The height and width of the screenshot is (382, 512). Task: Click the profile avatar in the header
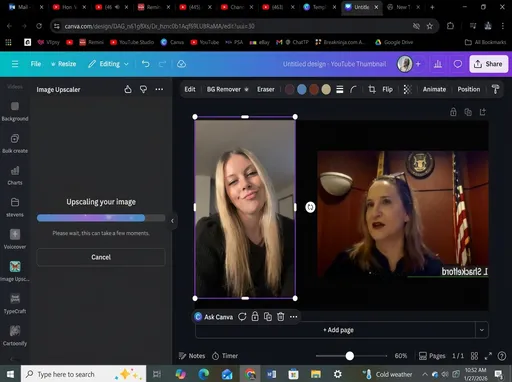coord(405,64)
